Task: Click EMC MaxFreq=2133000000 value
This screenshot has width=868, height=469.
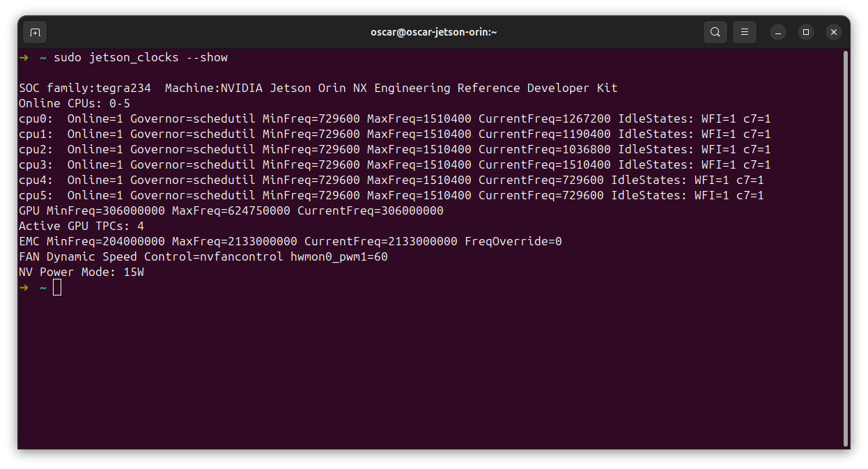Action: coord(235,241)
